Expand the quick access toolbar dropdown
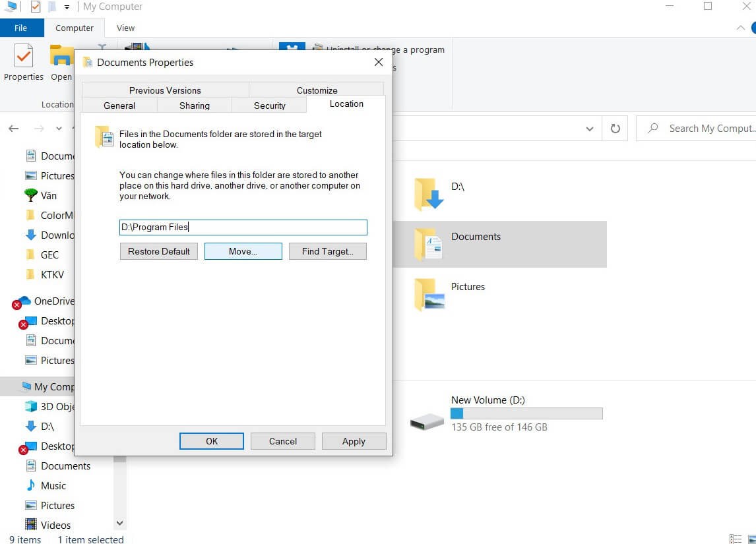This screenshot has width=756, height=544. tap(65, 7)
